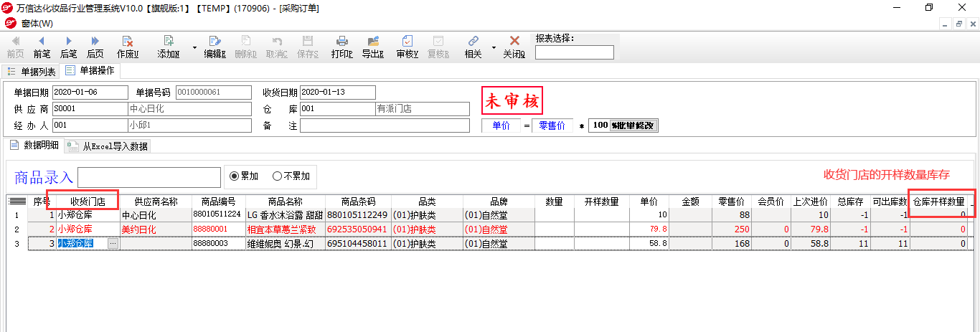Click the 复核 recheck toolbar icon

click(438, 47)
